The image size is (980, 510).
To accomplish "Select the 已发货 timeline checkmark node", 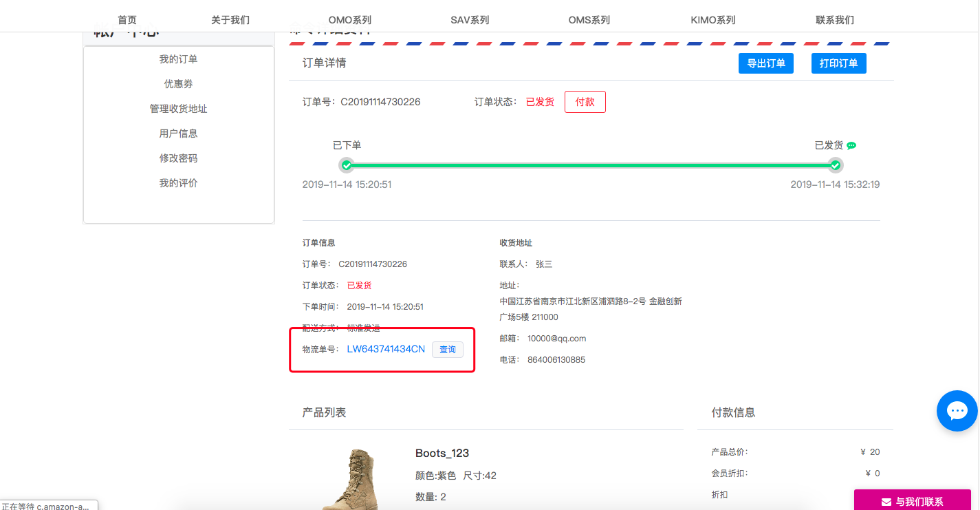I will click(835, 165).
